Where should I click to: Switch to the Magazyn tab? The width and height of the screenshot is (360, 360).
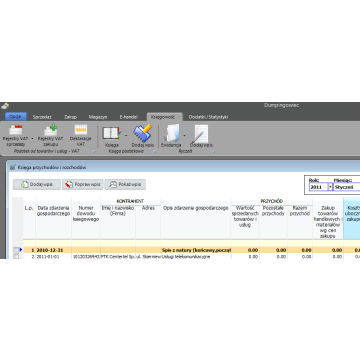click(98, 117)
